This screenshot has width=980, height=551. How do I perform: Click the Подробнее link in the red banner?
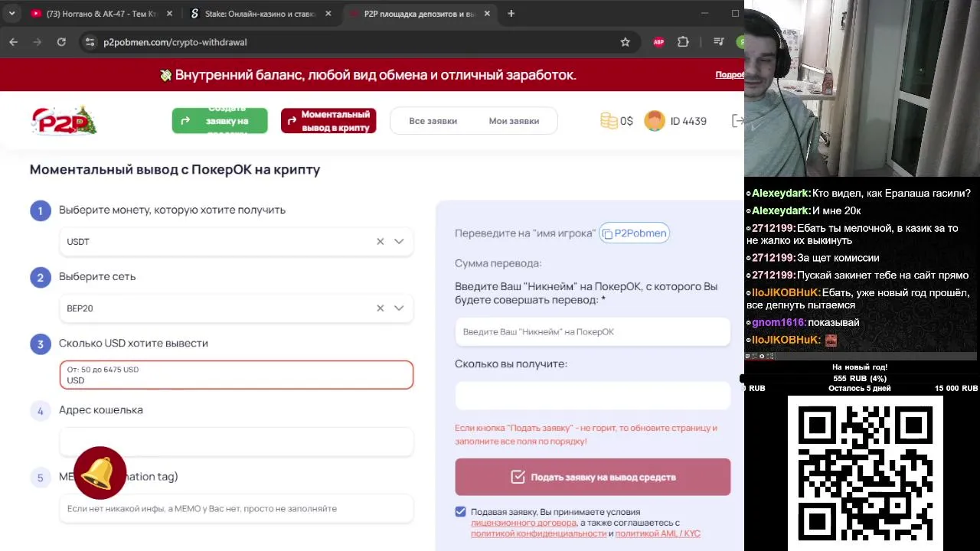(730, 75)
